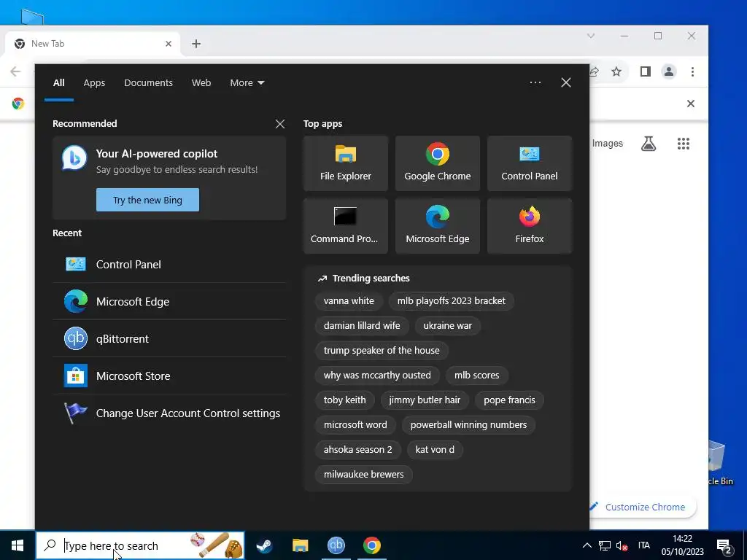Launch Microsoft Edge tile in Top apps
The image size is (747, 560).
tap(438, 226)
